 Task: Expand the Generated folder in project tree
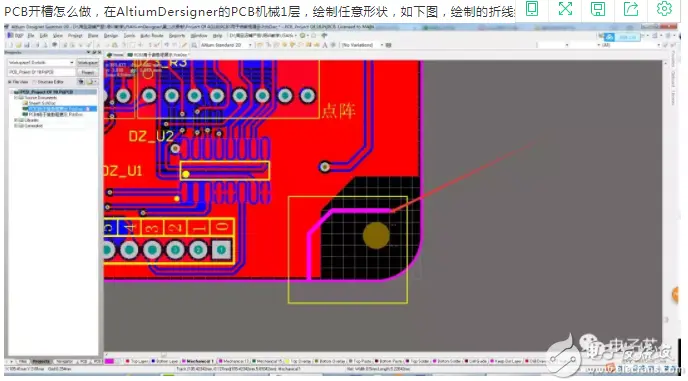point(16,126)
